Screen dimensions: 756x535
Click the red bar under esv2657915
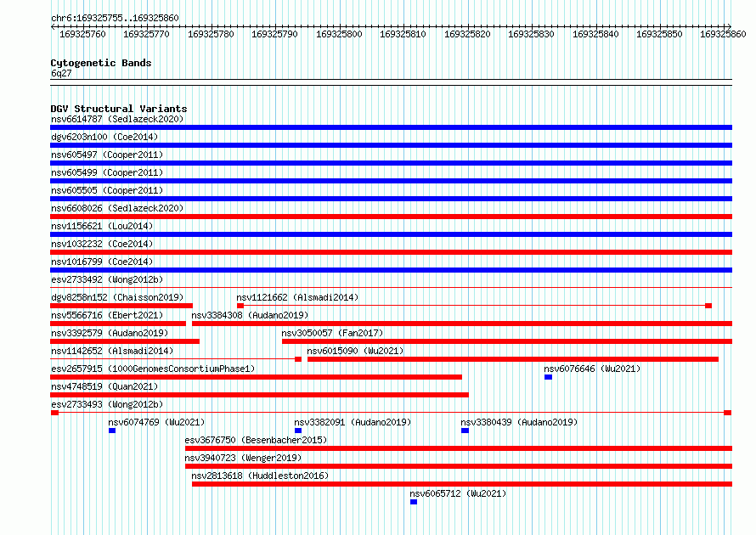tap(256, 377)
